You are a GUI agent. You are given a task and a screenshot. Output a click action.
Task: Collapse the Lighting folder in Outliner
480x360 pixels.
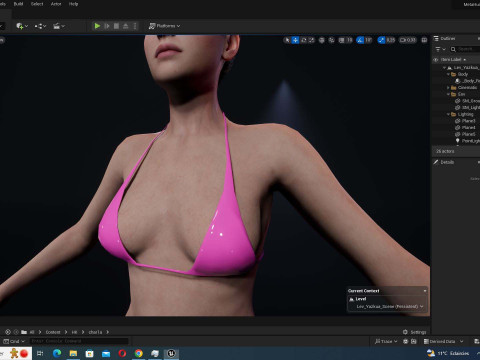coord(448,114)
